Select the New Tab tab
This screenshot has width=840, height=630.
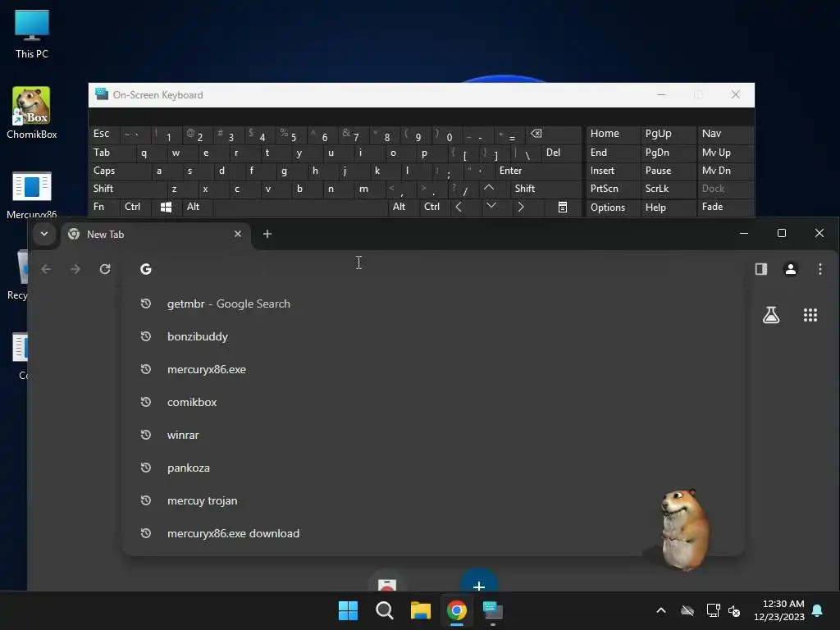(x=155, y=234)
